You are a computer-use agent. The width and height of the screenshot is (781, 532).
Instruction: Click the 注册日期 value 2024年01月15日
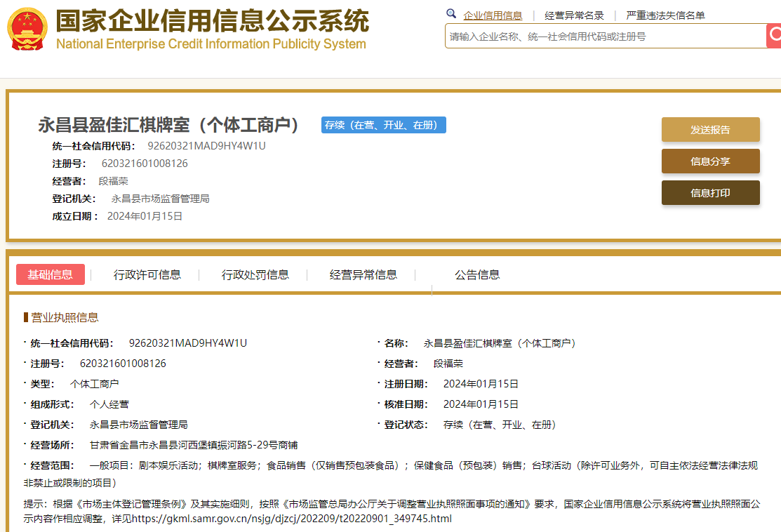[481, 384]
